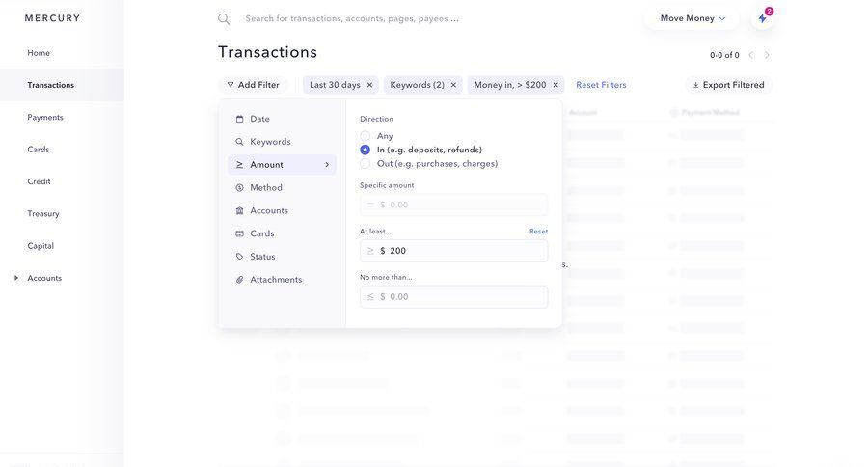This screenshot has height=467, width=868.
Task: Click Reset next to At least
Action: pyautogui.click(x=538, y=231)
